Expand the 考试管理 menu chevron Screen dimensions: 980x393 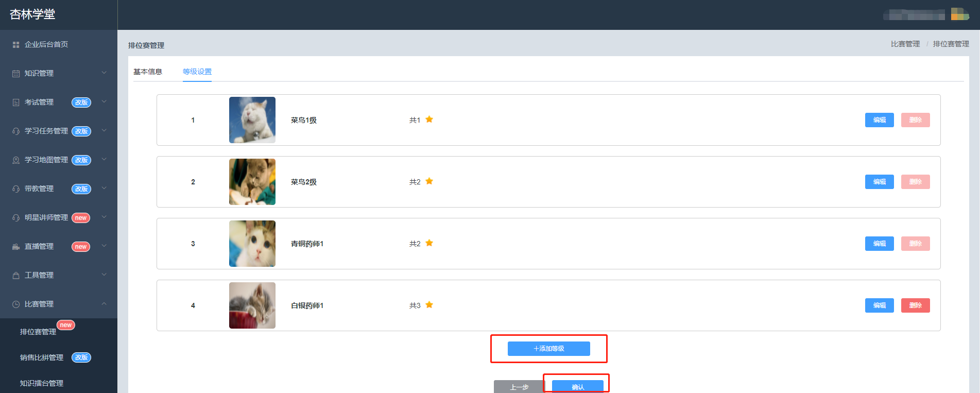tap(104, 101)
